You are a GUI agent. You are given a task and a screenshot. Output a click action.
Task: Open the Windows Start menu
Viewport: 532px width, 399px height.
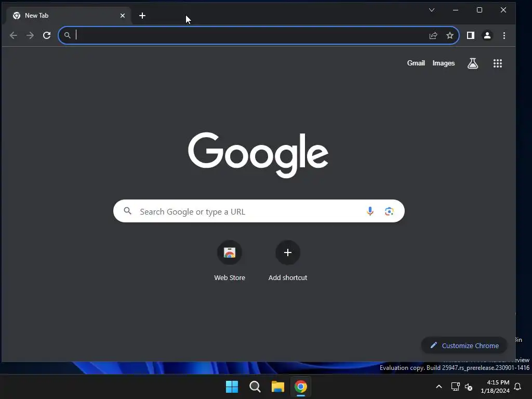[232, 387]
